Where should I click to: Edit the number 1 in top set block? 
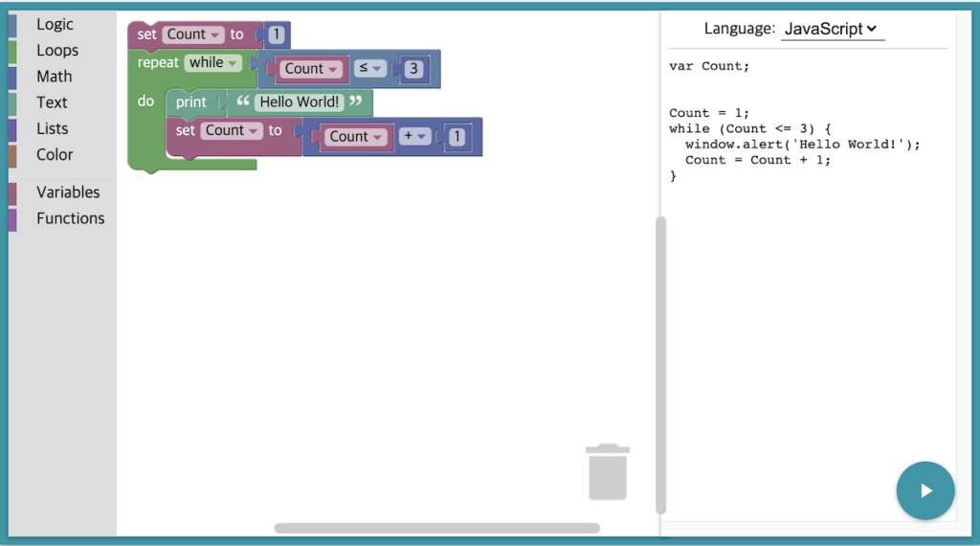tap(277, 34)
